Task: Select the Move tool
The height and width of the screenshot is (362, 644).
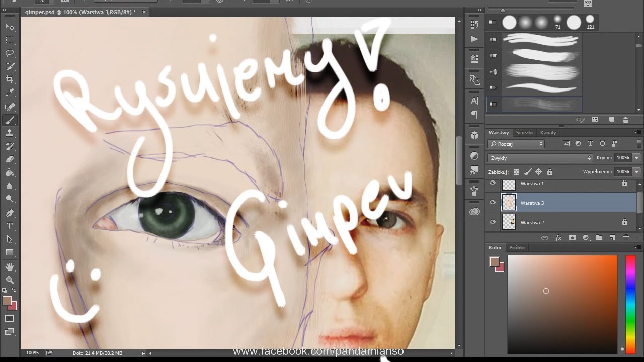Action: [x=10, y=27]
